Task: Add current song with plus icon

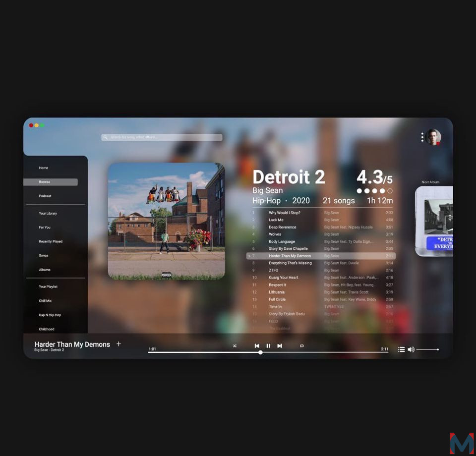Action: tap(119, 344)
